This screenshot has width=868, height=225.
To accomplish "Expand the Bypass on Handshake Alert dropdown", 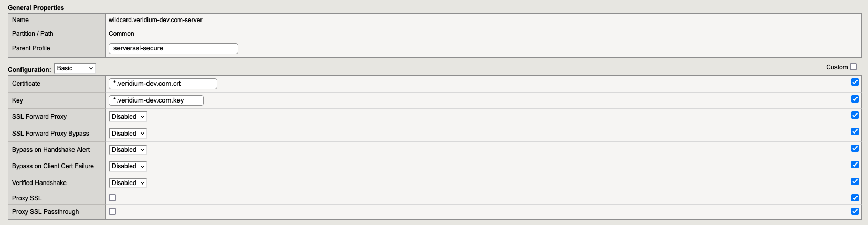I will point(128,150).
